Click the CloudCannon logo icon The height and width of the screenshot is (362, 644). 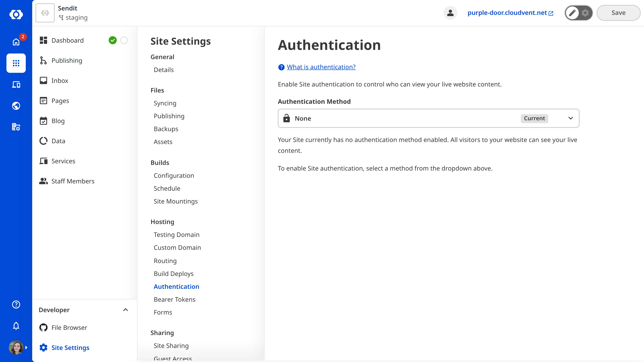coord(16,14)
